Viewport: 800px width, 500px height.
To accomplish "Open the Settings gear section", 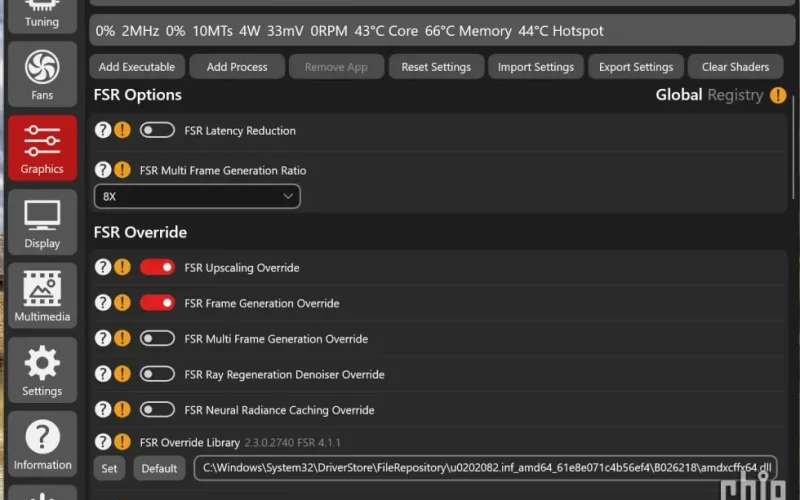I will click(x=42, y=370).
